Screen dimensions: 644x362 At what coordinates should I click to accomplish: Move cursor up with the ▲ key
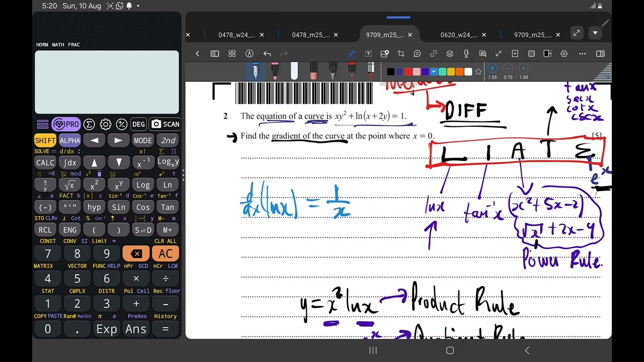click(x=94, y=162)
